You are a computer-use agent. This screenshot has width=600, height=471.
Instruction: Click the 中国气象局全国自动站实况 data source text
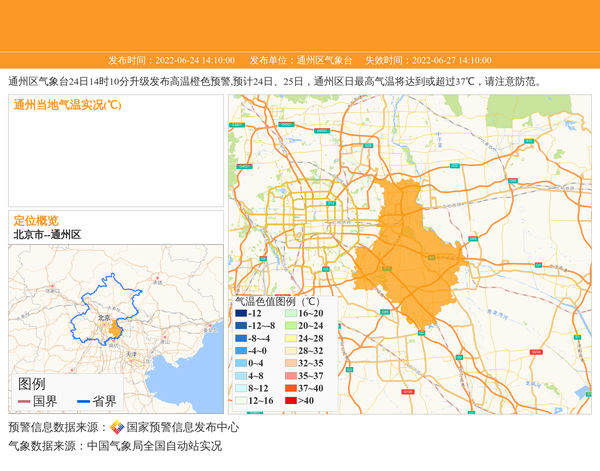[154, 446]
